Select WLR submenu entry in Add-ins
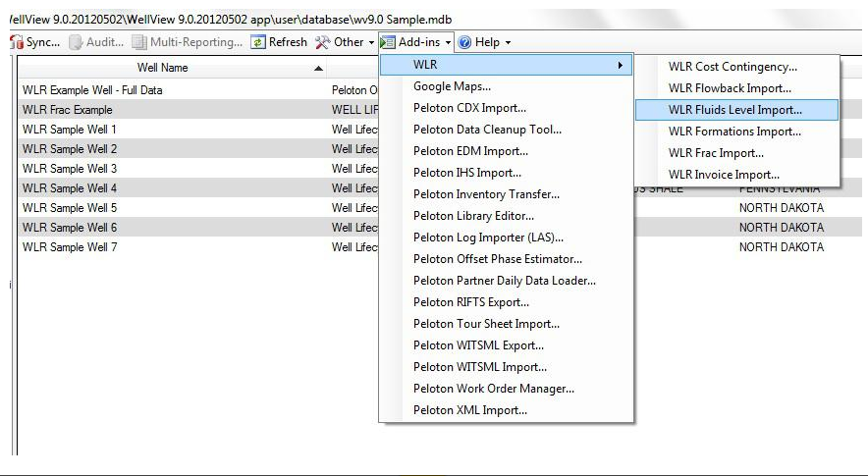Screen dimensions: 868x476 (x=506, y=65)
